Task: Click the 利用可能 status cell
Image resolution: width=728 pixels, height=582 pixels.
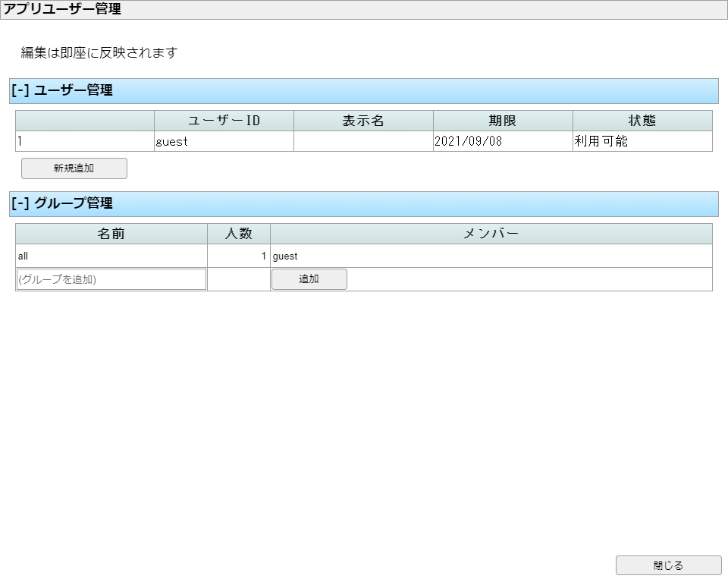Action: point(642,141)
